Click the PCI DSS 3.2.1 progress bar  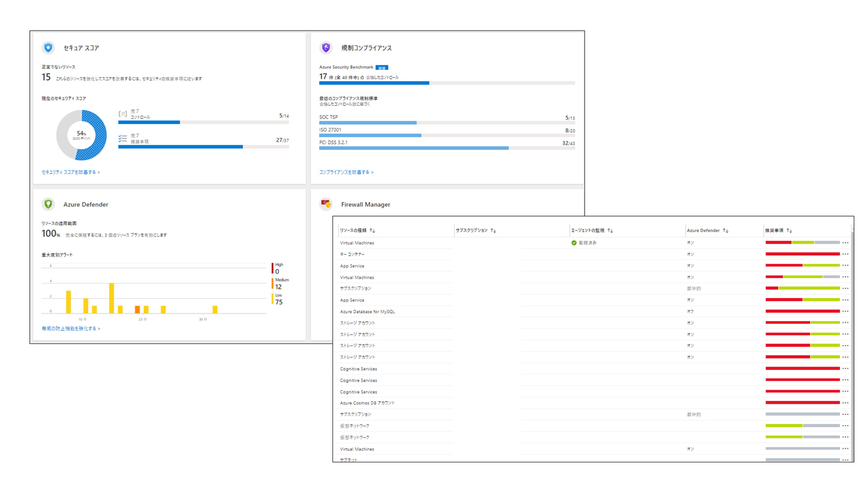414,148
